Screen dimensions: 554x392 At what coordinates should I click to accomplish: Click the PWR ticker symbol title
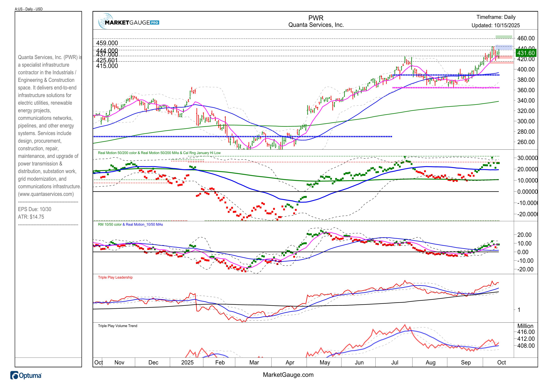(x=316, y=18)
